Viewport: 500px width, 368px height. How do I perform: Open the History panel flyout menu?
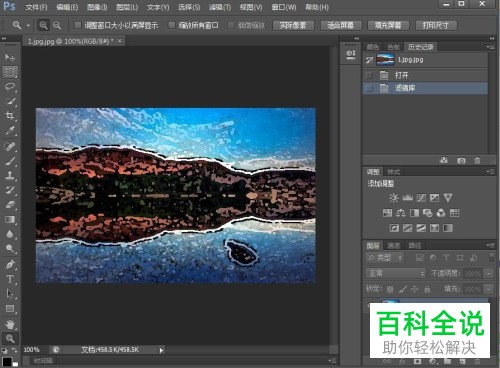coord(490,47)
